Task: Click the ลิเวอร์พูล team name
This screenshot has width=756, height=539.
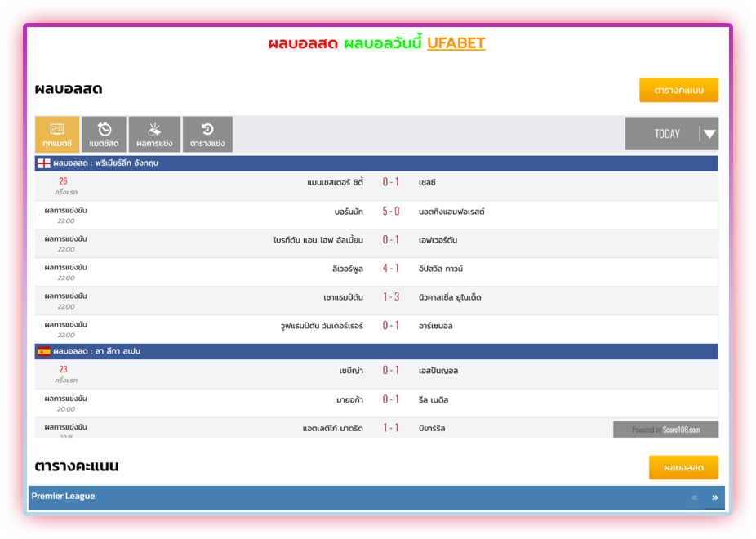Action: coord(348,269)
